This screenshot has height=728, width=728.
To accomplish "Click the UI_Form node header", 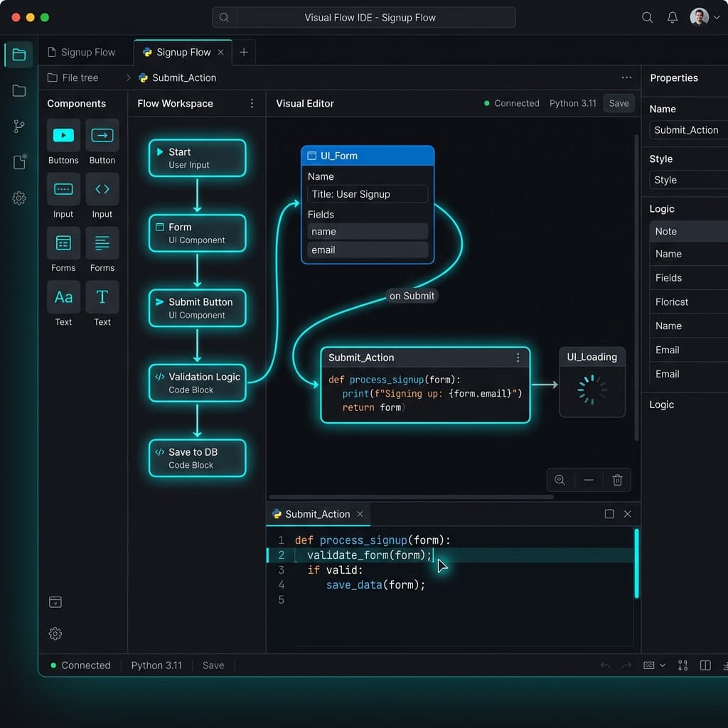I will 368,156.
